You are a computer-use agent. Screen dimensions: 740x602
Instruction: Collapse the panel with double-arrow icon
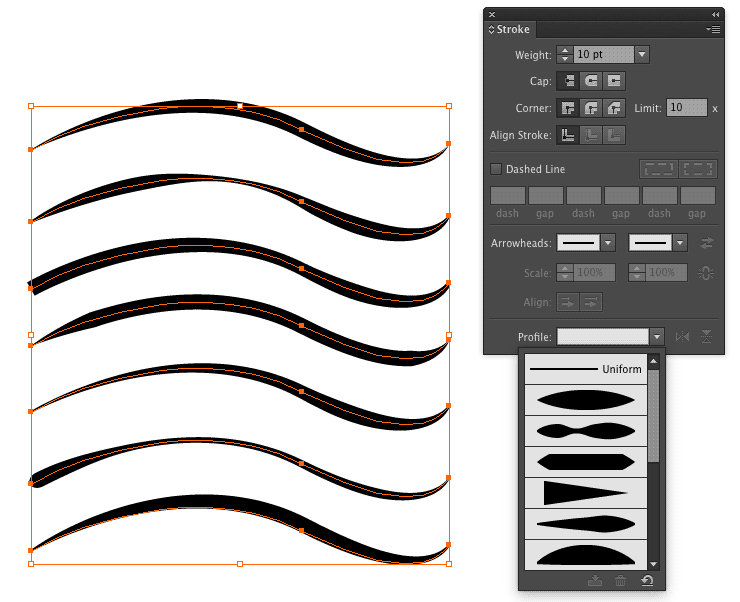[x=715, y=15]
